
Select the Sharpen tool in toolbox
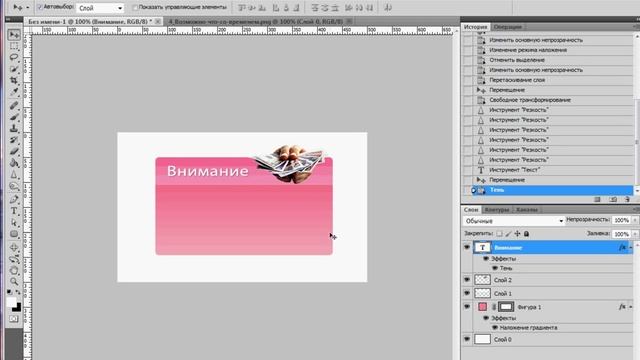(x=14, y=175)
